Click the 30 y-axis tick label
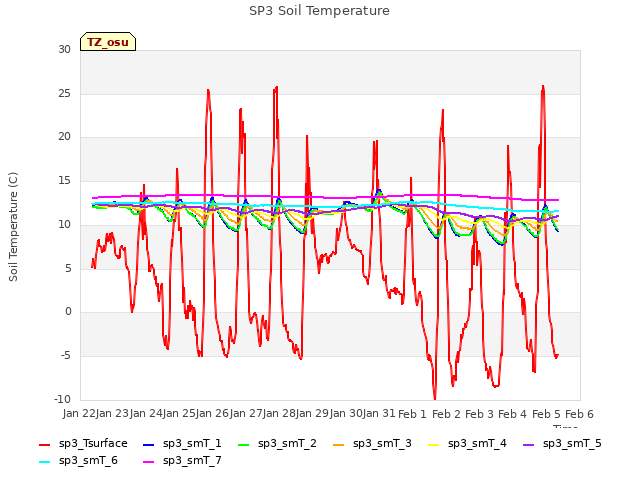The height and width of the screenshot is (480, 640). coord(64,49)
